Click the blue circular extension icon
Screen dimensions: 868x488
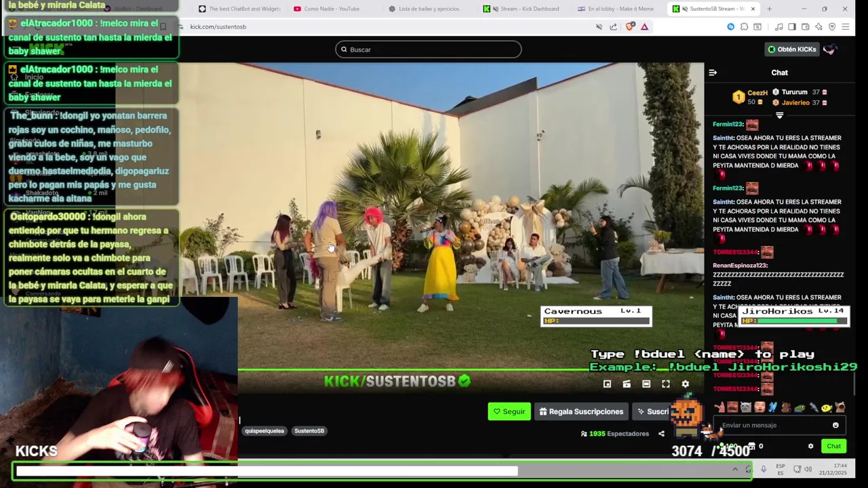tap(730, 26)
